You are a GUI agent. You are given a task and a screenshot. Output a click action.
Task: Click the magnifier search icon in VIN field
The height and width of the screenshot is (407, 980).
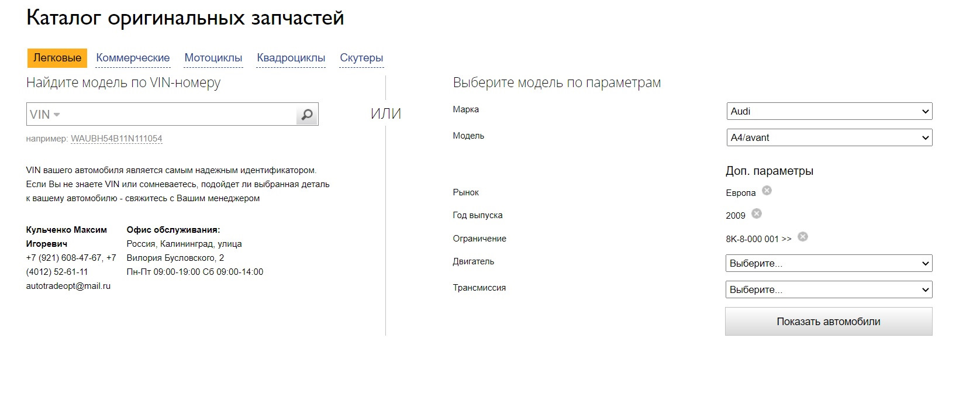click(307, 115)
